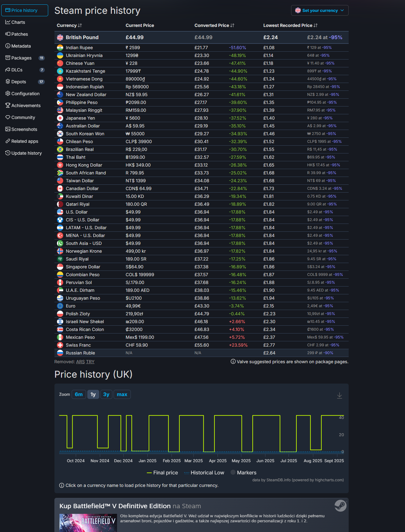Click the Brazilian Real flag icon
405x532 pixels.
pyautogui.click(x=60, y=149)
